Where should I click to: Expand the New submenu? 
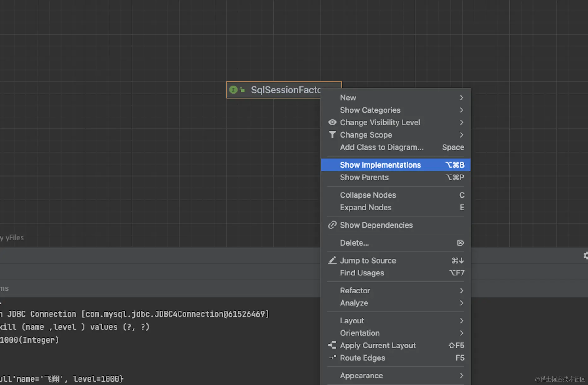pos(461,98)
